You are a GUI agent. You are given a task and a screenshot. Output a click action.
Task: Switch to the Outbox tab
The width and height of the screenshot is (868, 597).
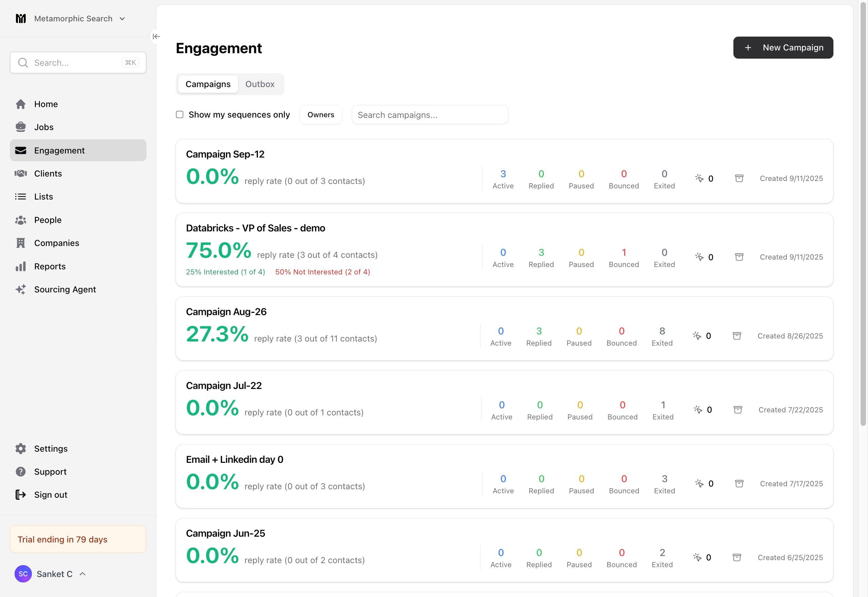[260, 84]
